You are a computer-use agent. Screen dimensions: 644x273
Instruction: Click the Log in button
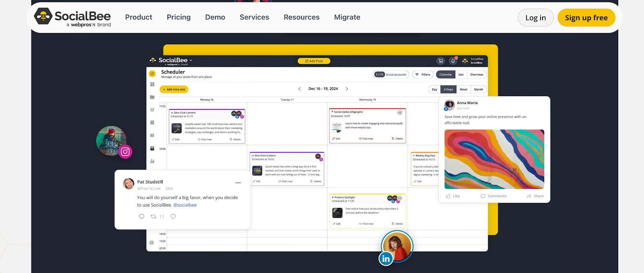coord(536,18)
